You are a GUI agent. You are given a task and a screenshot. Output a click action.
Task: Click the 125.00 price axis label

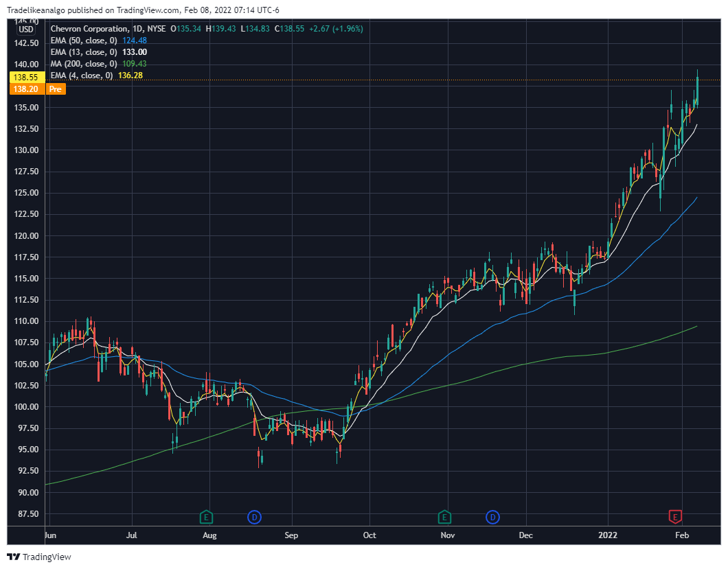click(x=27, y=193)
